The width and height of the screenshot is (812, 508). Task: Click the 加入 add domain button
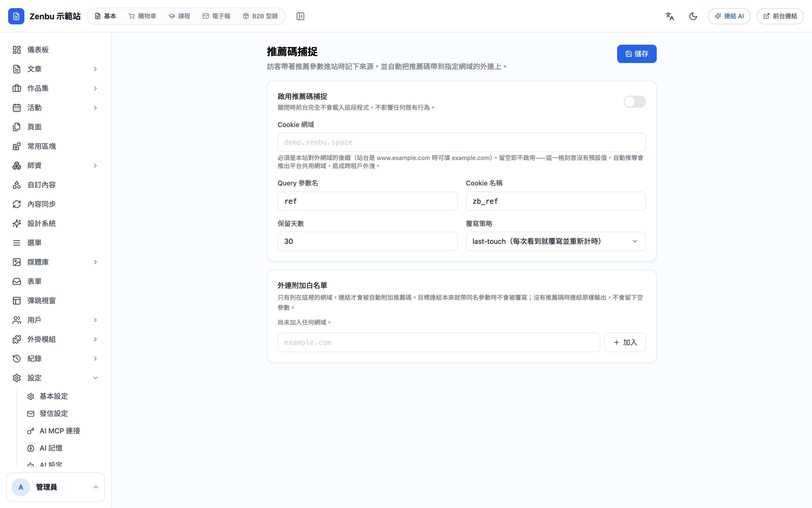point(625,342)
